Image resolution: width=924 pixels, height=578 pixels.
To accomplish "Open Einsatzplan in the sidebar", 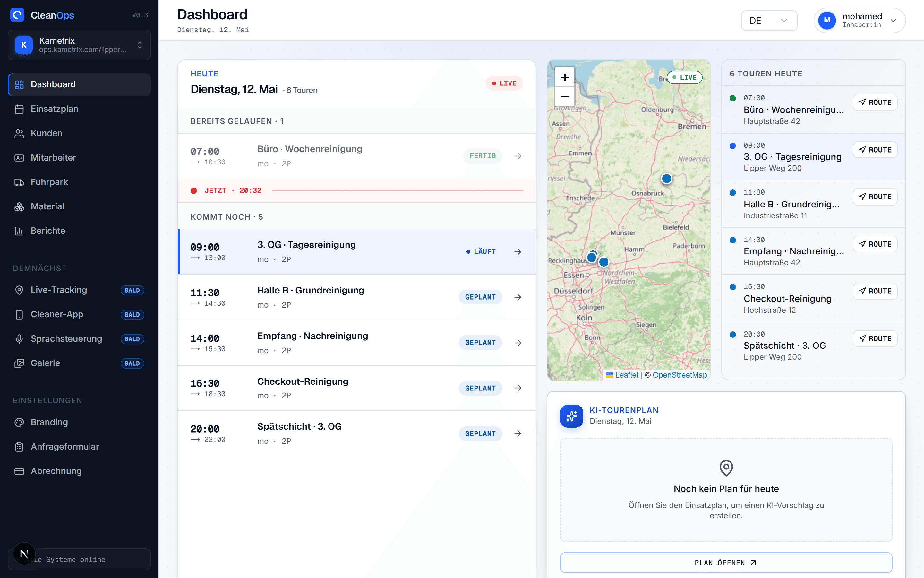I will click(x=79, y=109).
